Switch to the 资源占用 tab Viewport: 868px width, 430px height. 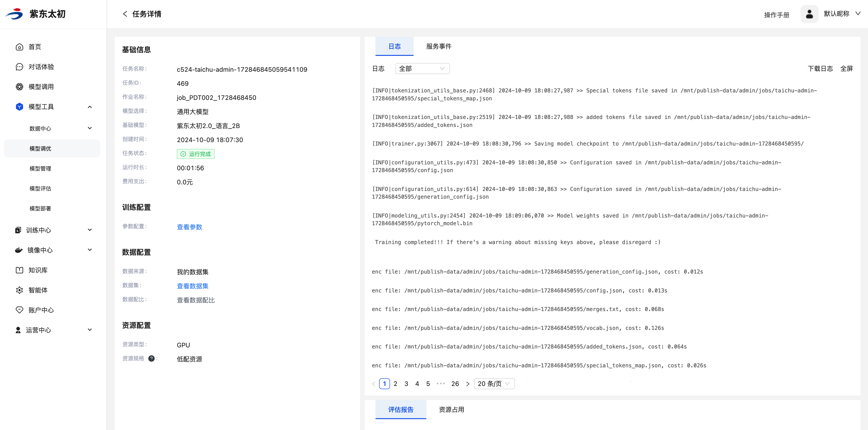[x=451, y=409]
